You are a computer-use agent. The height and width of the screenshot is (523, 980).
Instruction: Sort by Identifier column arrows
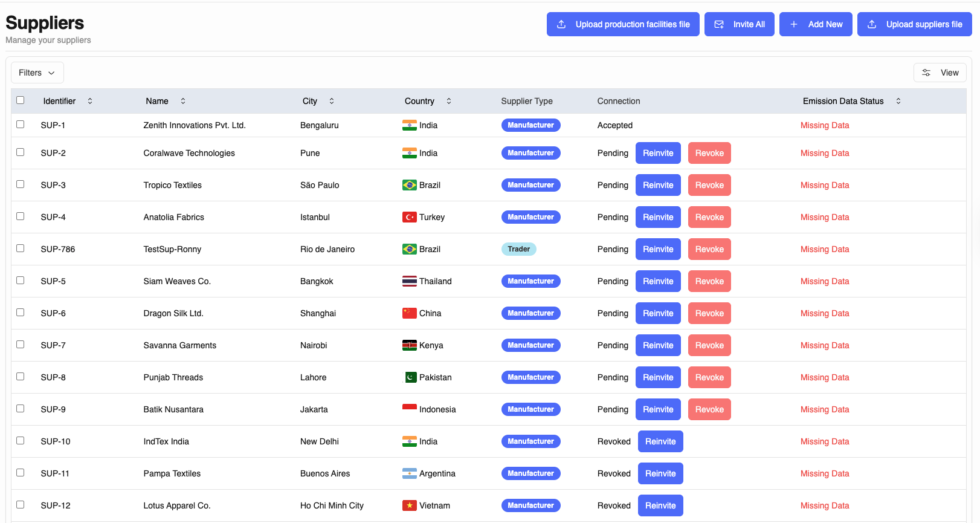coord(90,101)
